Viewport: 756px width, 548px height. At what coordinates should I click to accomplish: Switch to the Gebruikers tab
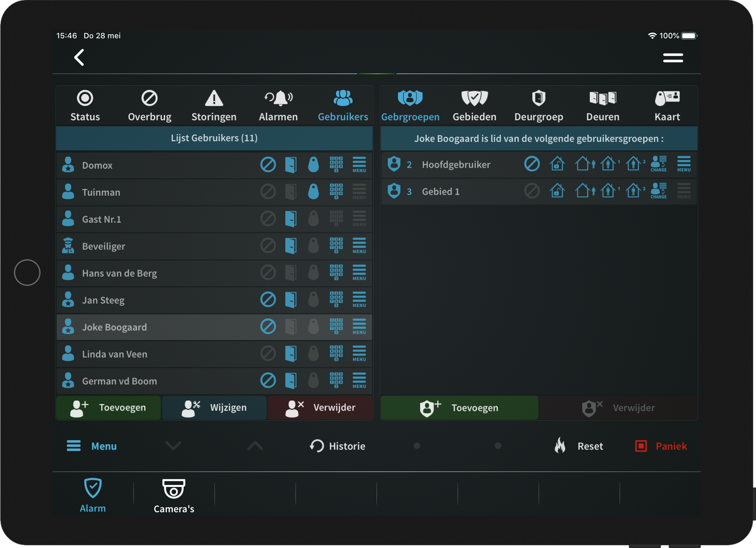[343, 105]
